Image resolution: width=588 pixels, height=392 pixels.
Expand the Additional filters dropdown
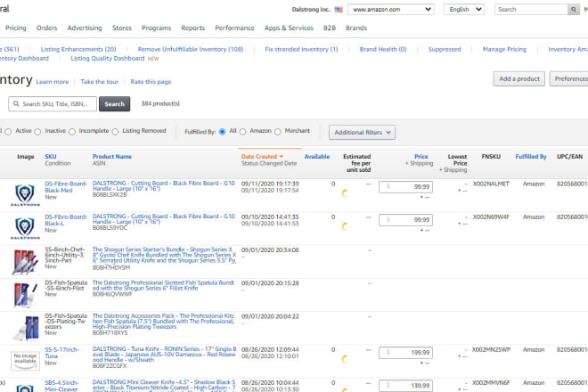tap(362, 132)
